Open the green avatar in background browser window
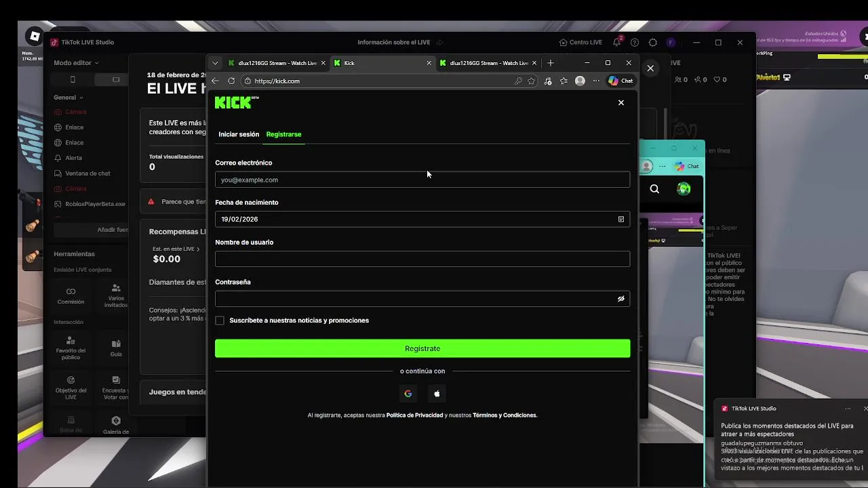Viewport: 868px width, 488px height. [x=684, y=189]
